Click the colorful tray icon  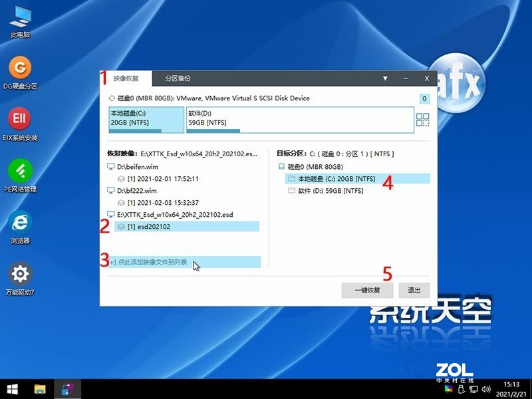tap(448, 389)
